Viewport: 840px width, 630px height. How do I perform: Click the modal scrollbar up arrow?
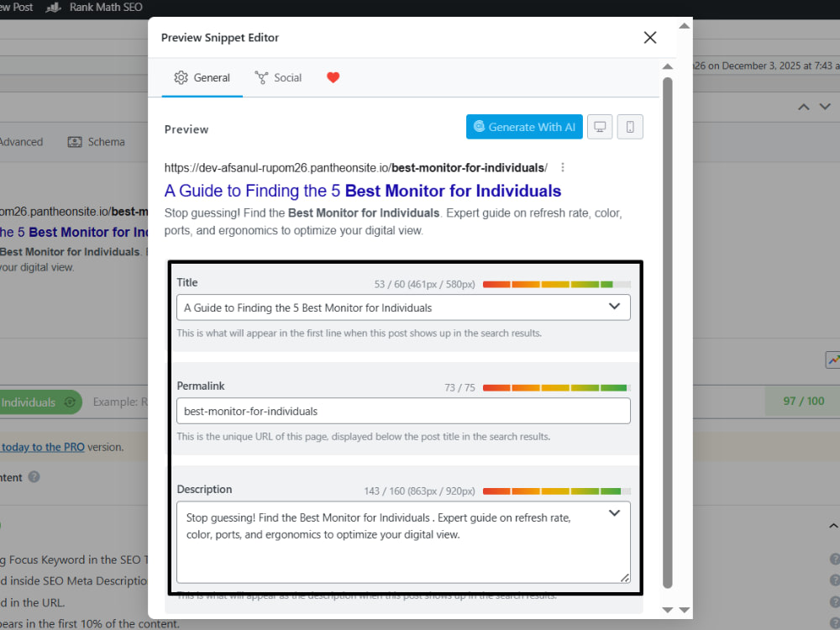[x=668, y=66]
